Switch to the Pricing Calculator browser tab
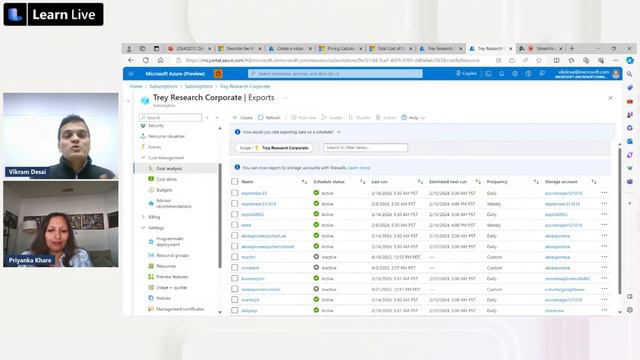This screenshot has height=360, width=640. coord(340,49)
